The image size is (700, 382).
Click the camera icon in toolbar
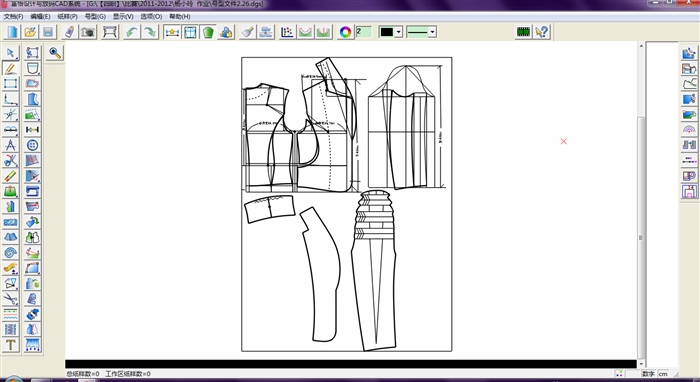pyautogui.click(x=88, y=32)
